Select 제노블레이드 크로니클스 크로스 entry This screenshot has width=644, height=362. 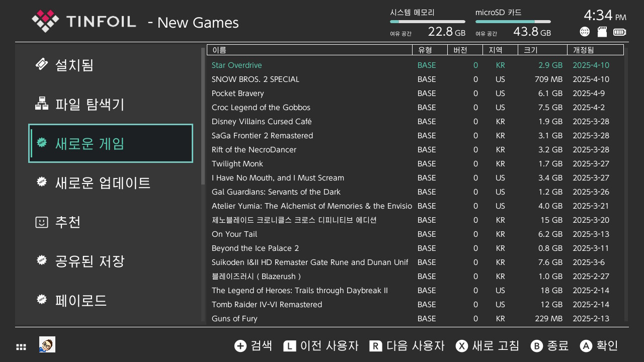pyautogui.click(x=416, y=220)
